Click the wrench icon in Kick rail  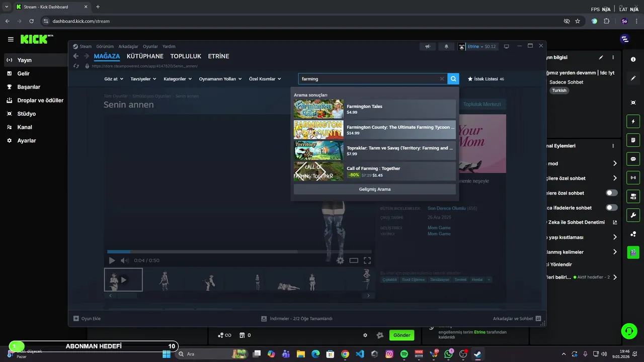633,215
